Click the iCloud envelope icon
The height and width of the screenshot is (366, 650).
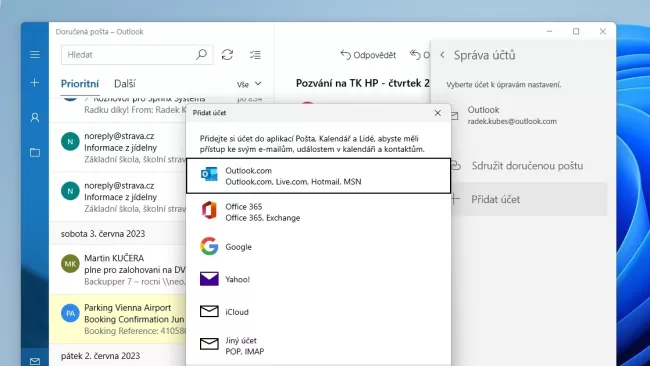(209, 311)
